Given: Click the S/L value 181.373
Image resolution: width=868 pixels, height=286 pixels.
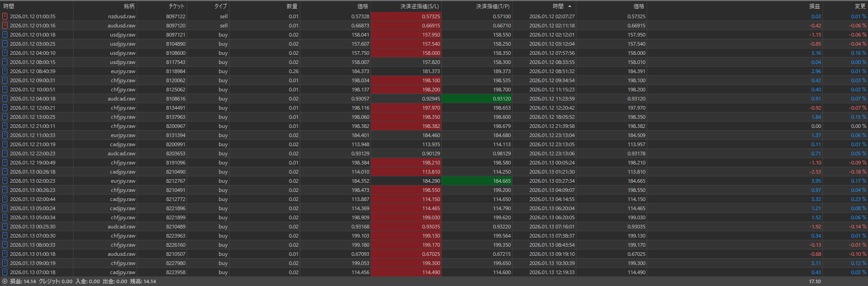Looking at the screenshot, I should tap(431, 71).
